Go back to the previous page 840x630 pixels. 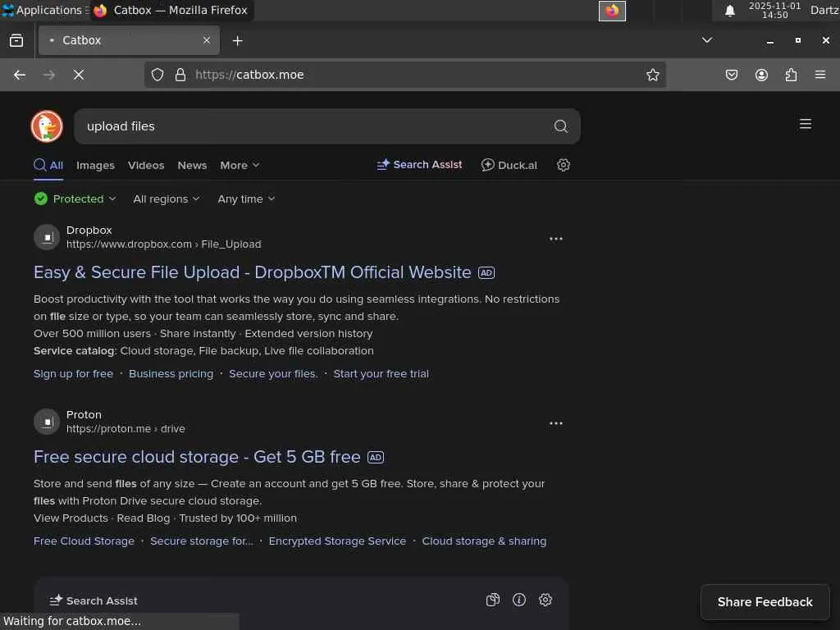(x=20, y=75)
